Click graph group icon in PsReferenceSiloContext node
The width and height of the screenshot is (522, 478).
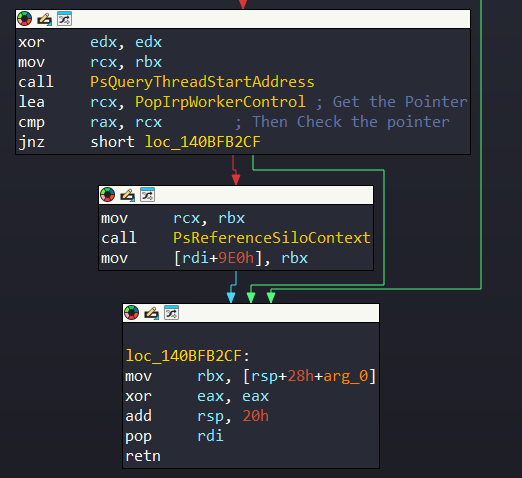147,195
